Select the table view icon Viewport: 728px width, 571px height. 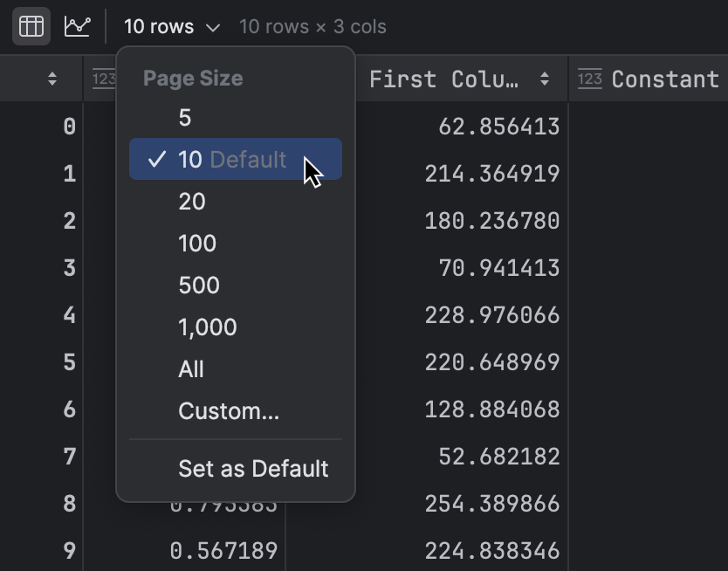31,25
